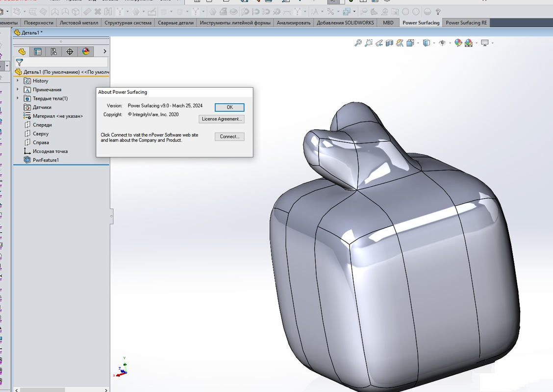Open the Добавления SOLIDWORKS tab
The height and width of the screenshot is (392, 553).
345,23
